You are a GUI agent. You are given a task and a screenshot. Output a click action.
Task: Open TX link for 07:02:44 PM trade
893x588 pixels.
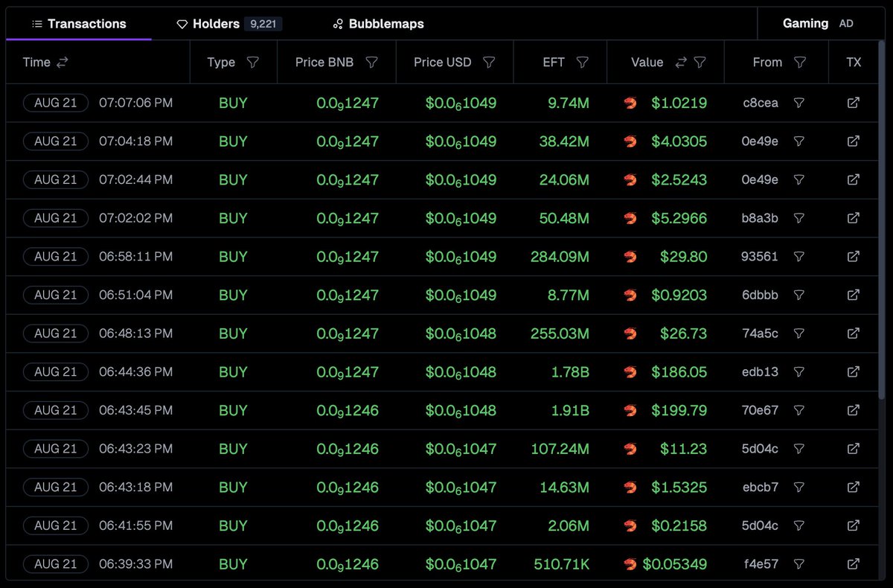point(854,179)
